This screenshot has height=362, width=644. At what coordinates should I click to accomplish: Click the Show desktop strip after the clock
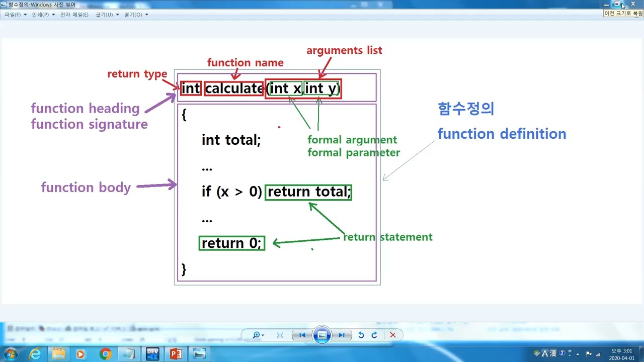[640, 354]
